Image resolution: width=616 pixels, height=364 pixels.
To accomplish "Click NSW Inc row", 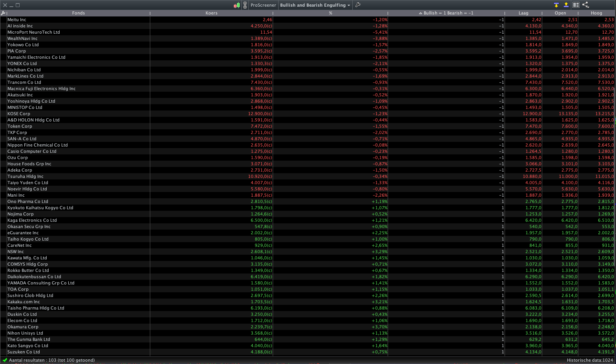I will (308, 252).
